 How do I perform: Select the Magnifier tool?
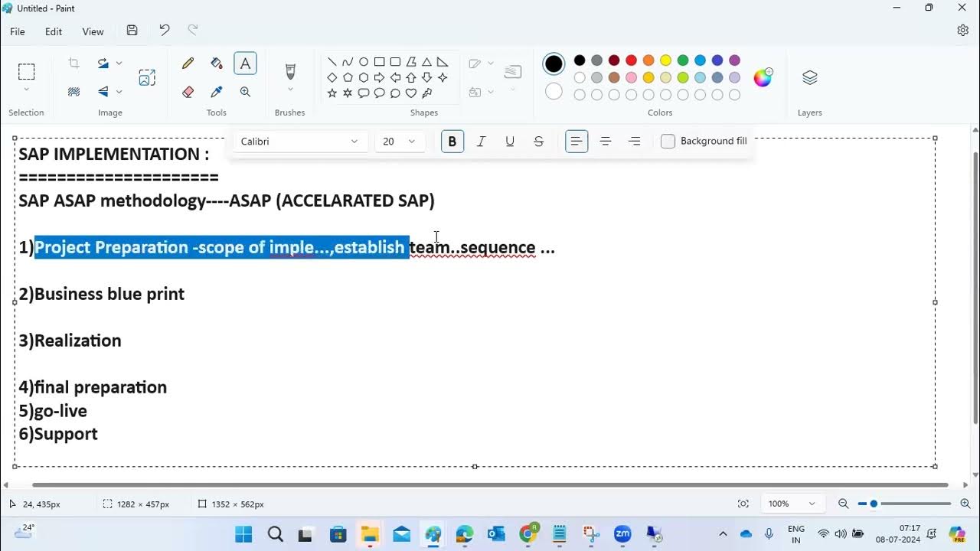[x=245, y=92]
